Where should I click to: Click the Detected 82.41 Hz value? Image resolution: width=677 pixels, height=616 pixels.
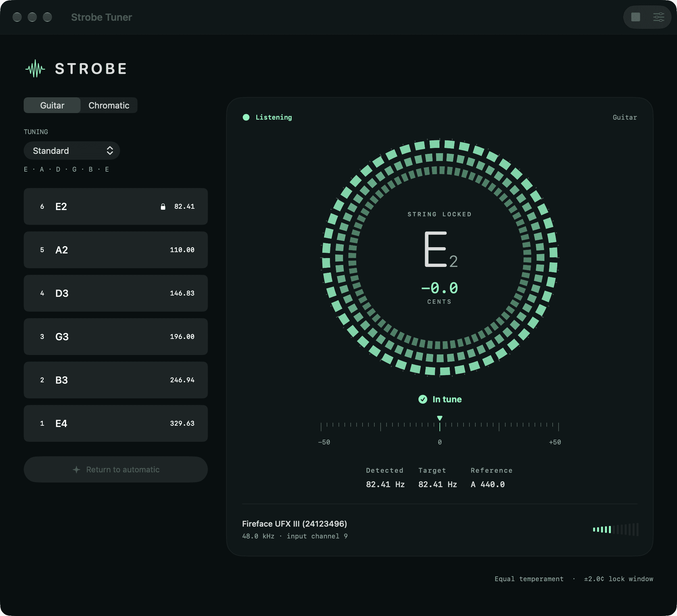385,485
